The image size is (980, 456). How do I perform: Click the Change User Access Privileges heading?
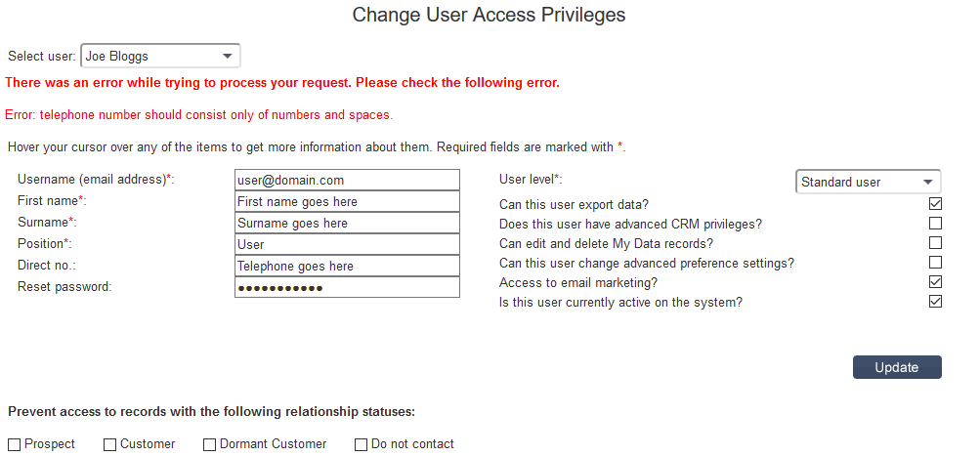point(489,15)
